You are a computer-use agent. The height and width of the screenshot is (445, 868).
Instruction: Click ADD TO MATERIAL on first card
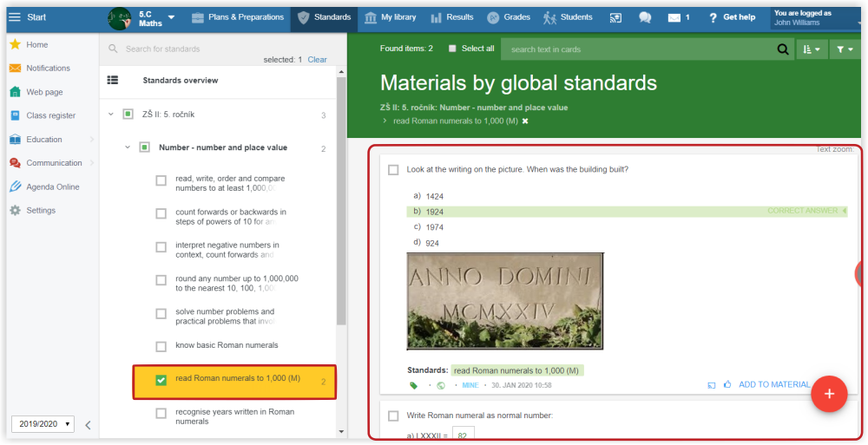point(773,385)
